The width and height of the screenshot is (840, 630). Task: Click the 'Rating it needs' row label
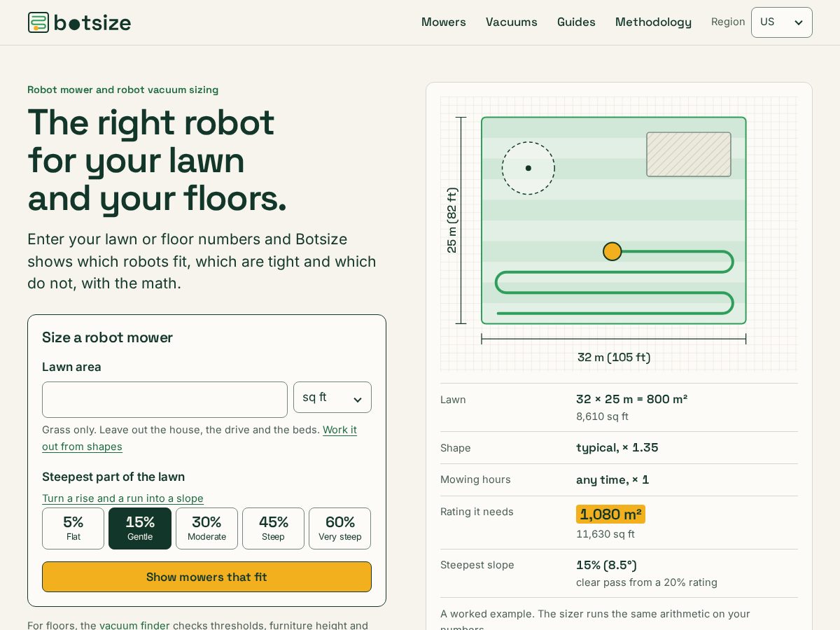(477, 512)
